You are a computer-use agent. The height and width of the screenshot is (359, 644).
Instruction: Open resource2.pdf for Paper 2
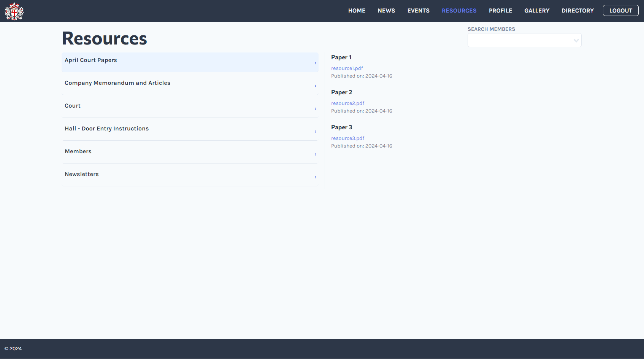pos(347,103)
